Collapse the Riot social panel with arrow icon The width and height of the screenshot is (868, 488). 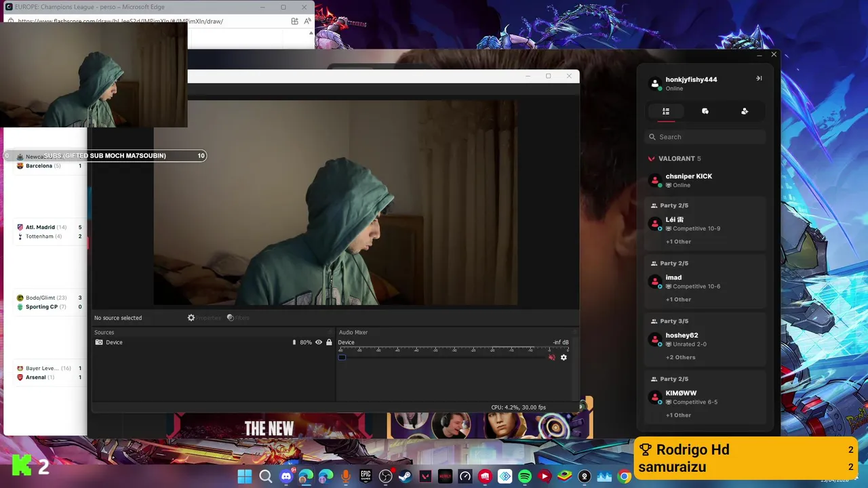[x=759, y=79]
